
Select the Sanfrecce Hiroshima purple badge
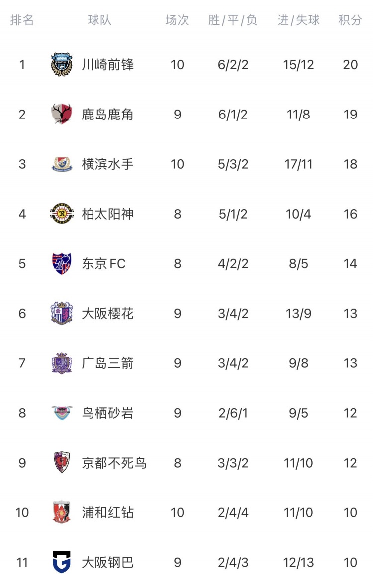tap(61, 363)
